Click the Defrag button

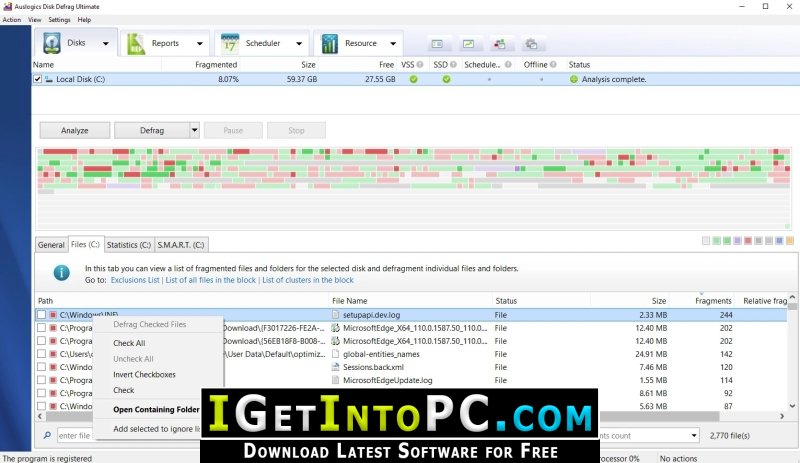[x=152, y=130]
